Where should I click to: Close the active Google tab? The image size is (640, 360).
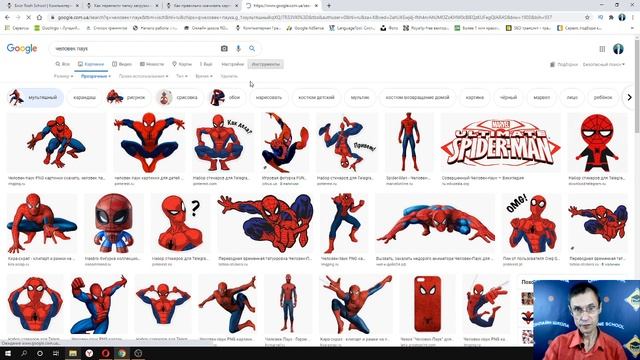pyautogui.click(x=316, y=6)
